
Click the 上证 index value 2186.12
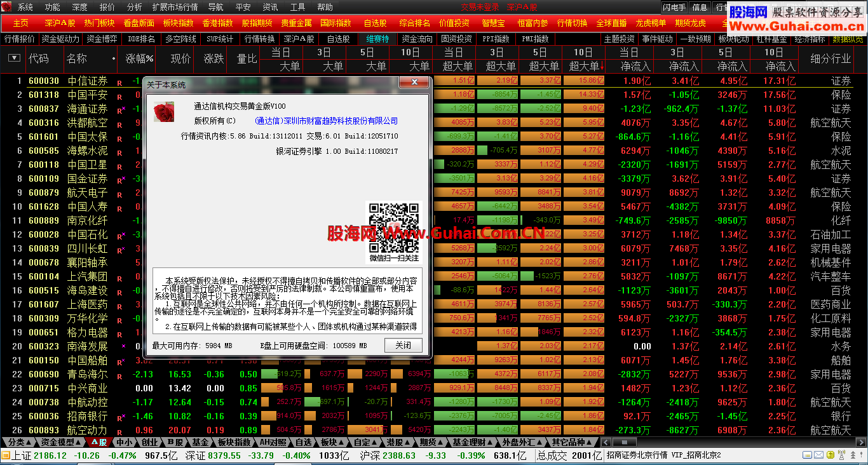(50, 455)
